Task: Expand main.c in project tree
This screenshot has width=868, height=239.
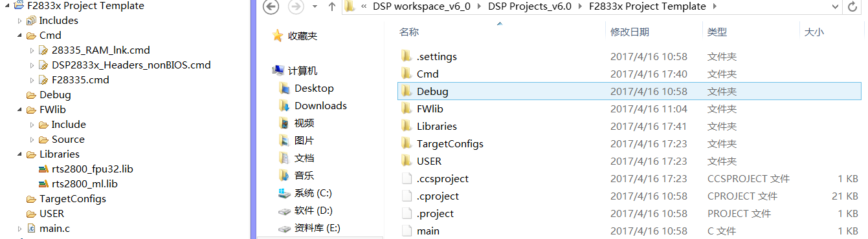Action: coord(19,229)
